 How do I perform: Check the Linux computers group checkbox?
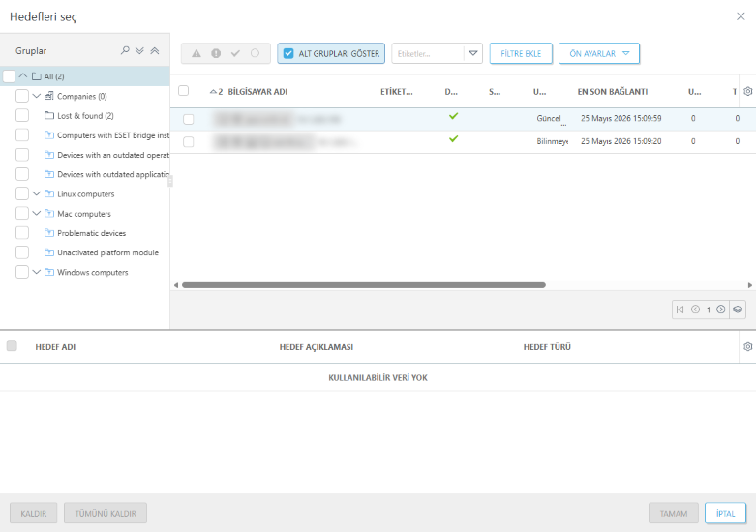[22, 193]
